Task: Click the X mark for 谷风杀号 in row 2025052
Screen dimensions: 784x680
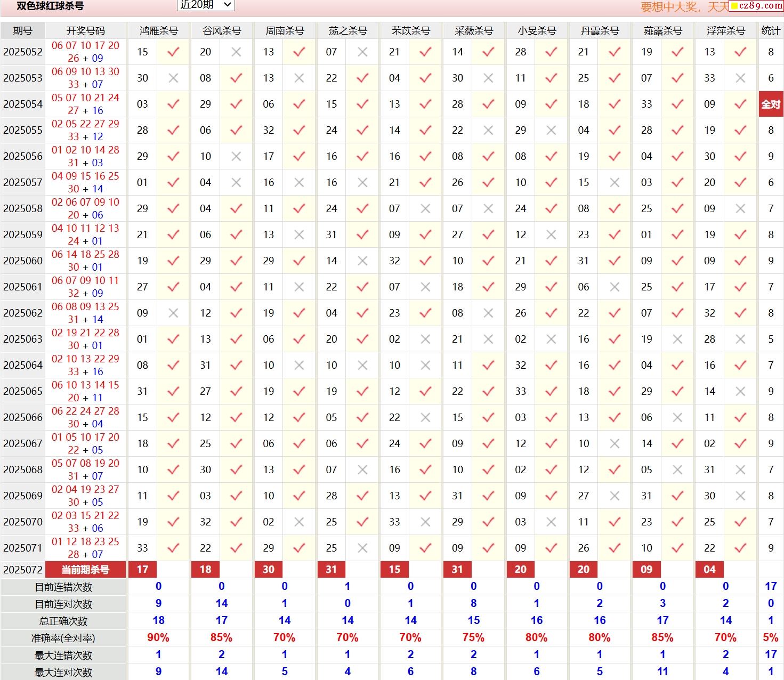Action: pyautogui.click(x=236, y=52)
